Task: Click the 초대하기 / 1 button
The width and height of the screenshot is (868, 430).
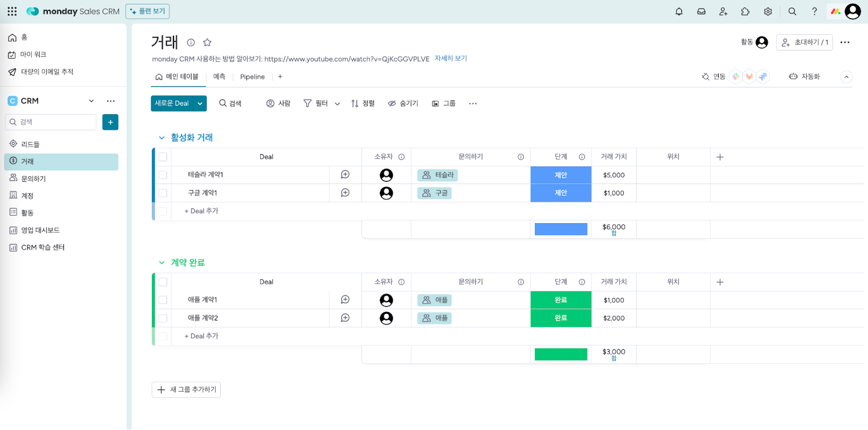Action: pyautogui.click(x=805, y=42)
